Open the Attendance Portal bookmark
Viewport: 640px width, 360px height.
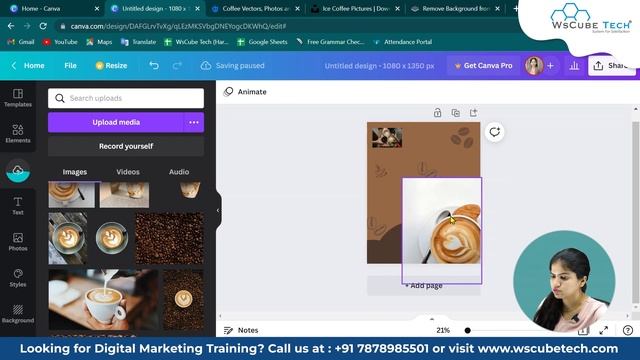(x=402, y=42)
